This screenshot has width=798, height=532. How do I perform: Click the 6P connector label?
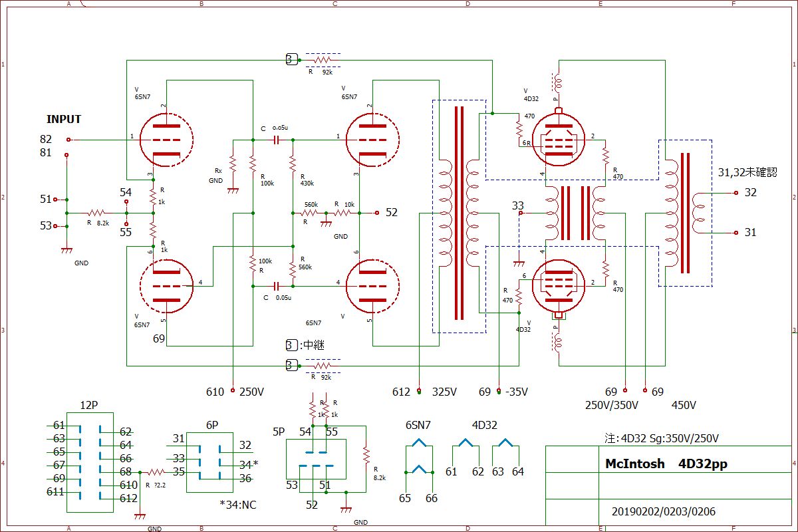click(x=213, y=425)
